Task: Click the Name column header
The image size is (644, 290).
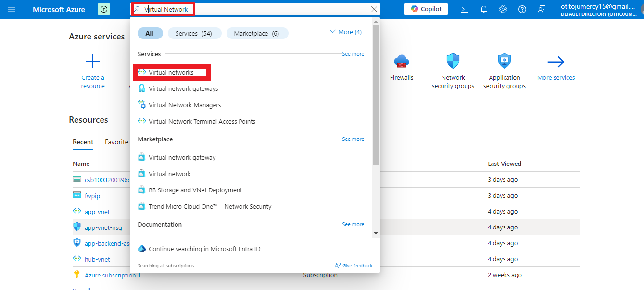Action: point(81,164)
